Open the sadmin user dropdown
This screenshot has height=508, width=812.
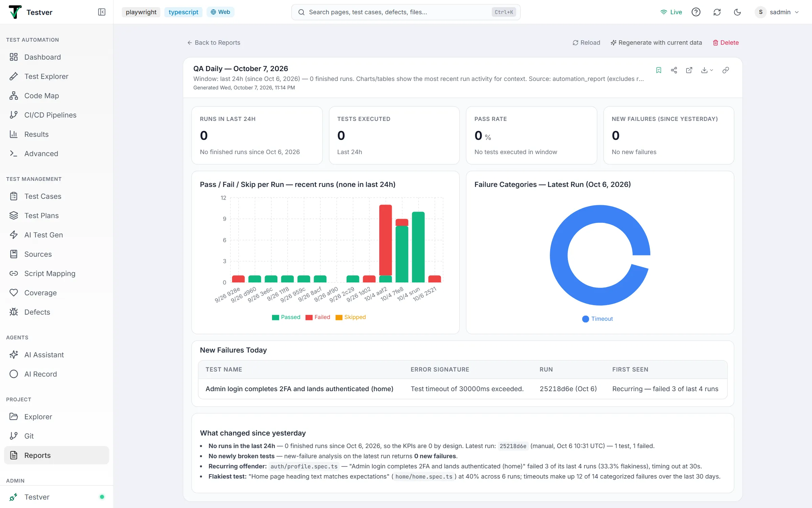pyautogui.click(x=777, y=12)
